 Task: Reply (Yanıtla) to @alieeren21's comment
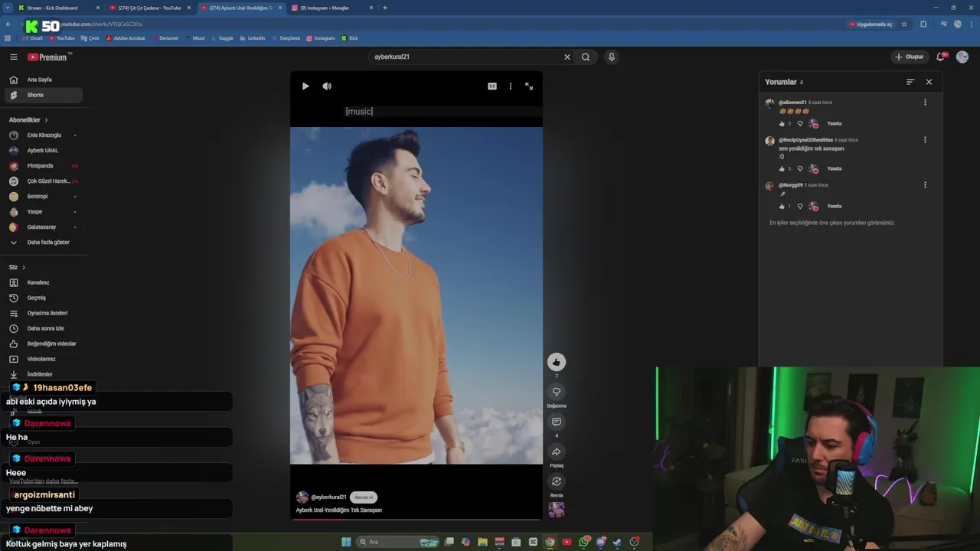coord(835,124)
